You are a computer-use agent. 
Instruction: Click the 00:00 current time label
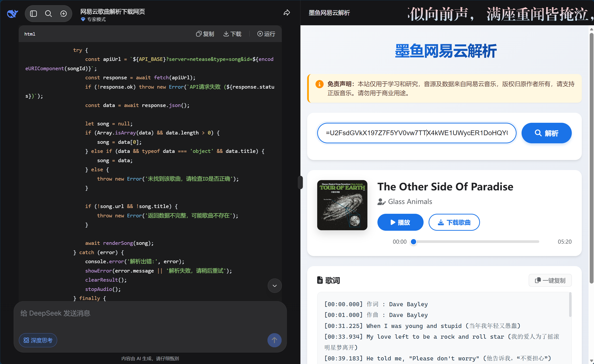pos(399,242)
